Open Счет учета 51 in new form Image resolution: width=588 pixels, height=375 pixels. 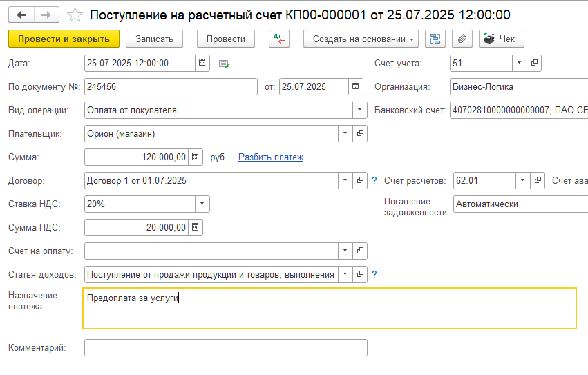(x=534, y=63)
